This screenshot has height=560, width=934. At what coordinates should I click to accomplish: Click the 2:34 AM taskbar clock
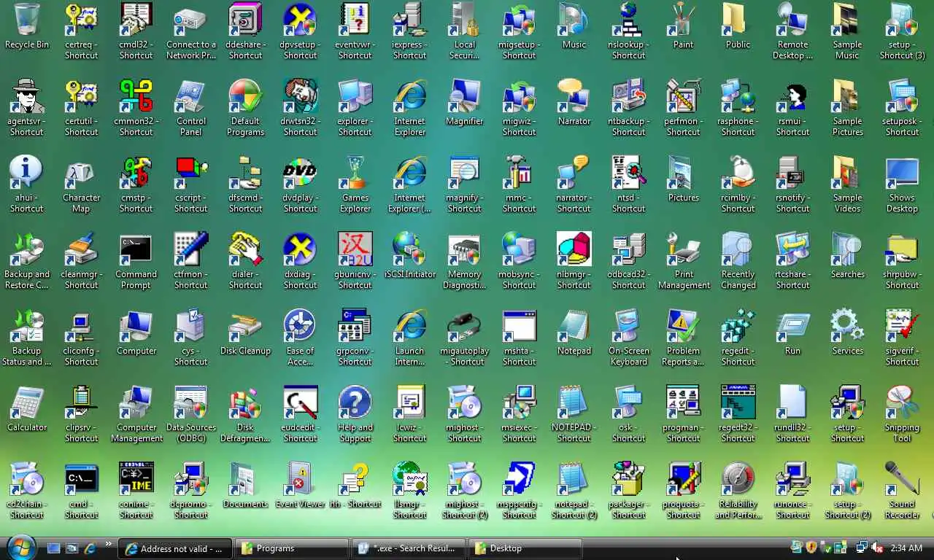906,548
